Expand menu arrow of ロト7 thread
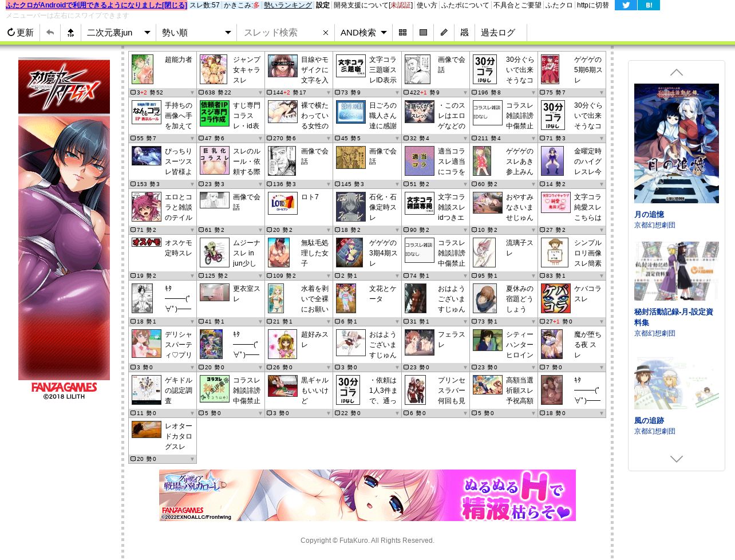Screen dimensions: 735x560 329,230
